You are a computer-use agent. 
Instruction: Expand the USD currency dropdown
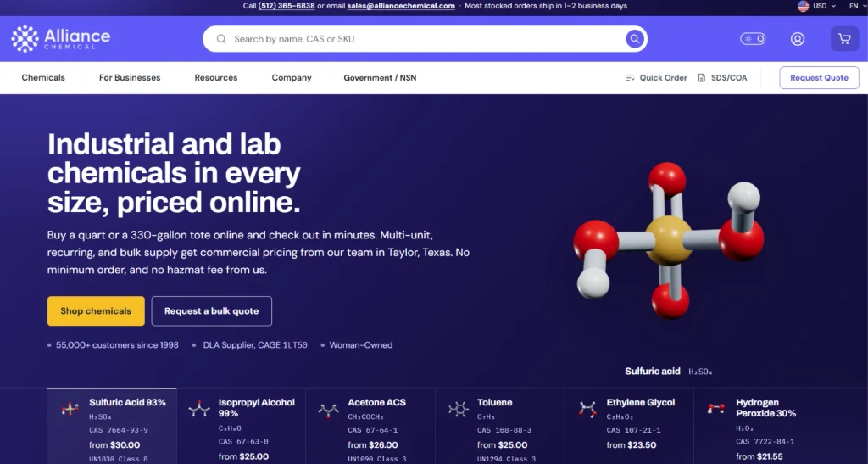click(x=824, y=6)
